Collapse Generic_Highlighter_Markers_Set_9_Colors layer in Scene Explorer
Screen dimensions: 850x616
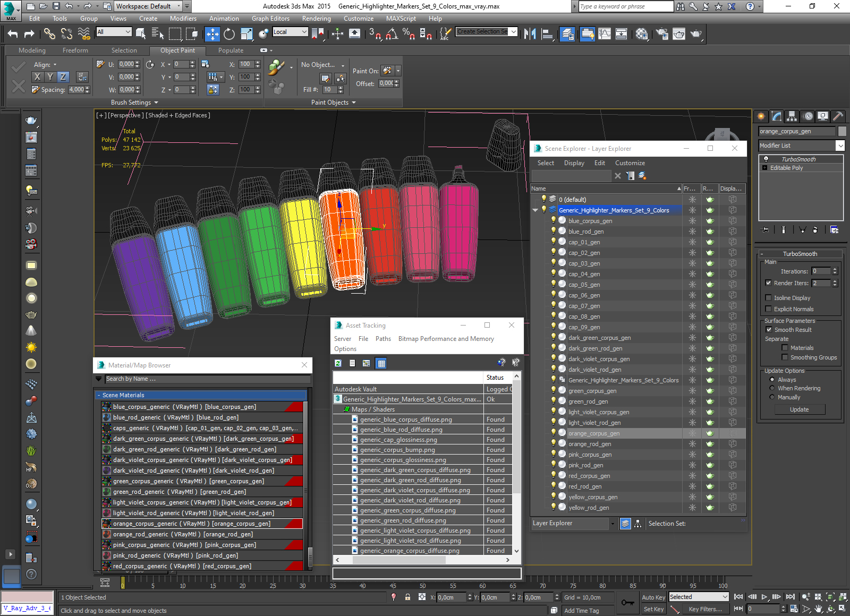point(535,210)
